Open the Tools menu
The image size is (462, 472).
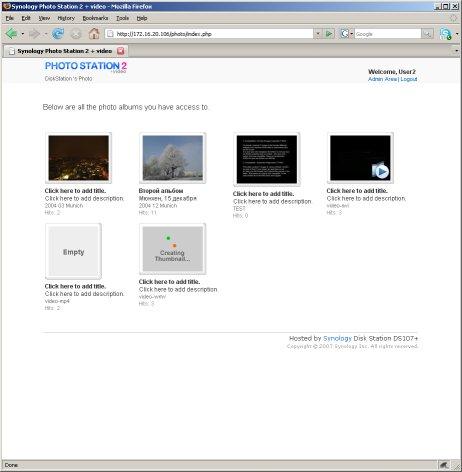coord(122,18)
